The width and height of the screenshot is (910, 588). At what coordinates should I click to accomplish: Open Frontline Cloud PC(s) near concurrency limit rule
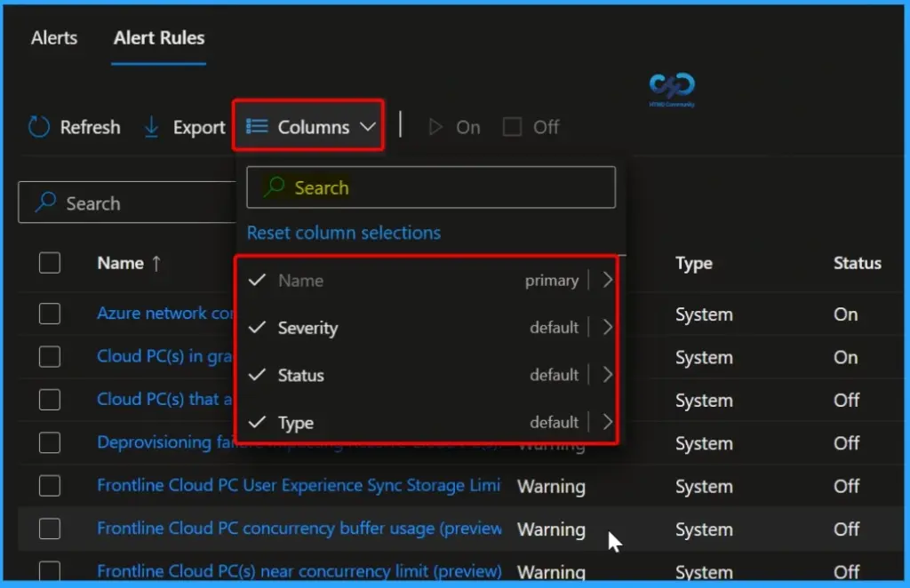299,571
